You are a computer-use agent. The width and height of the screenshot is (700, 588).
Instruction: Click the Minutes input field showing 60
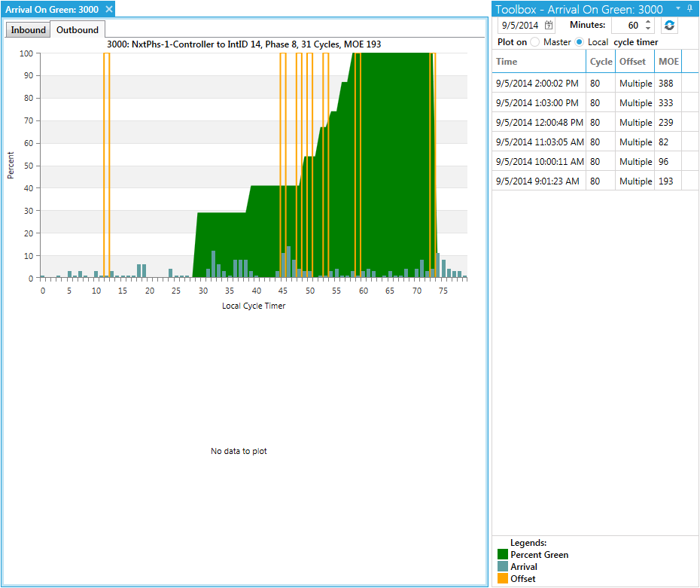tap(626, 26)
